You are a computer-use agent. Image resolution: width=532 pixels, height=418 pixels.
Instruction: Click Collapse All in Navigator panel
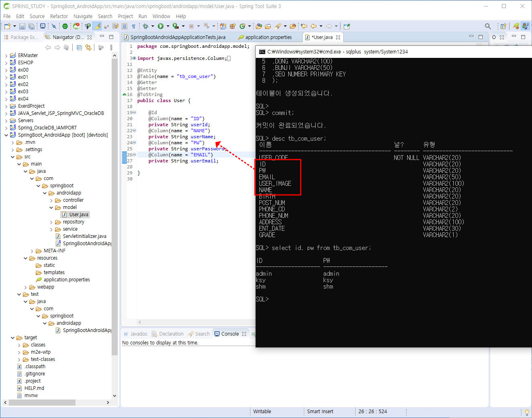[x=79, y=47]
